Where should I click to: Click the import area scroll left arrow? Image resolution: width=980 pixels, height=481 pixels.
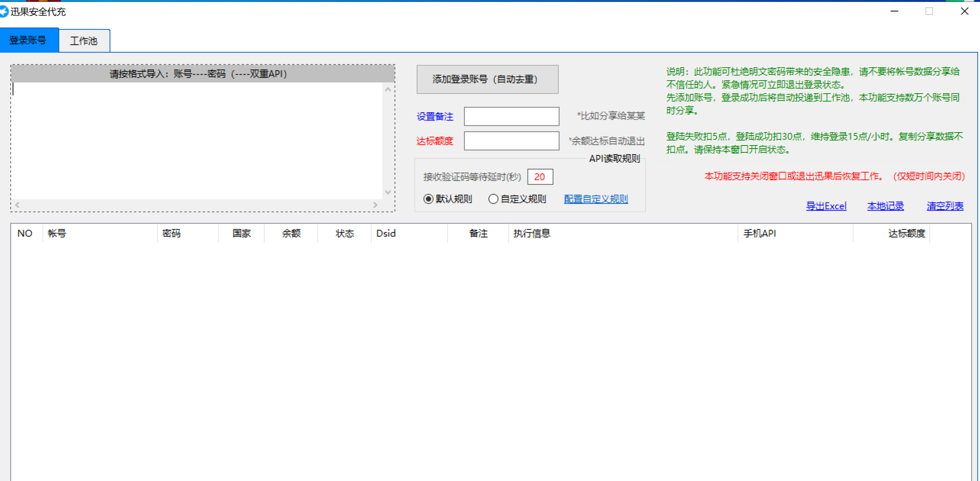(18, 205)
